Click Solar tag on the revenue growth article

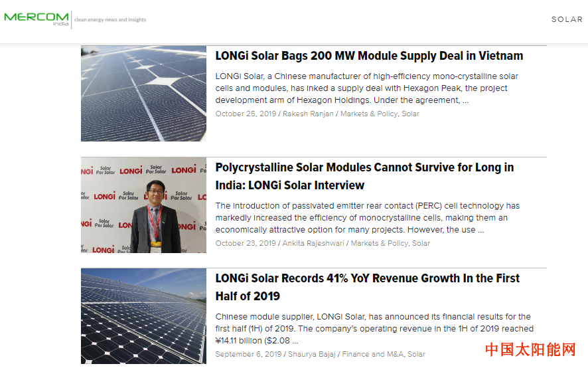(x=416, y=354)
